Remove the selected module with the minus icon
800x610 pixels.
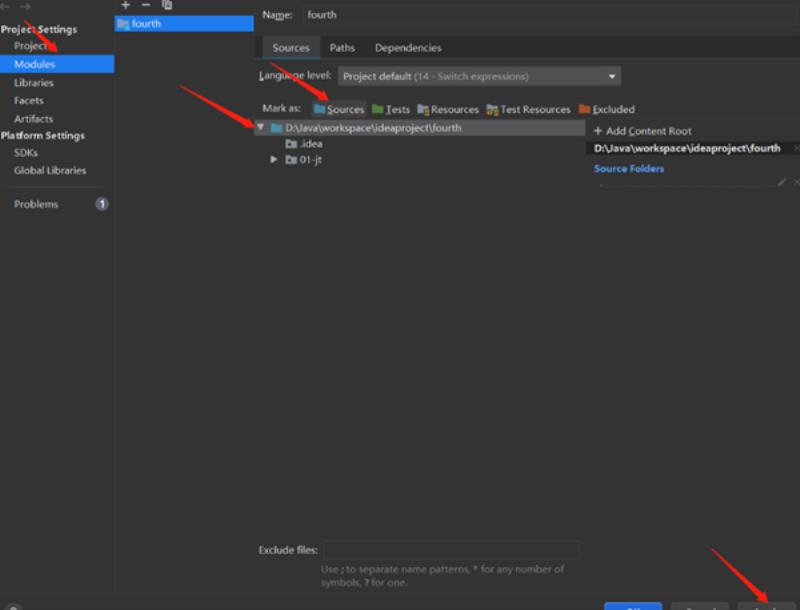(146, 5)
